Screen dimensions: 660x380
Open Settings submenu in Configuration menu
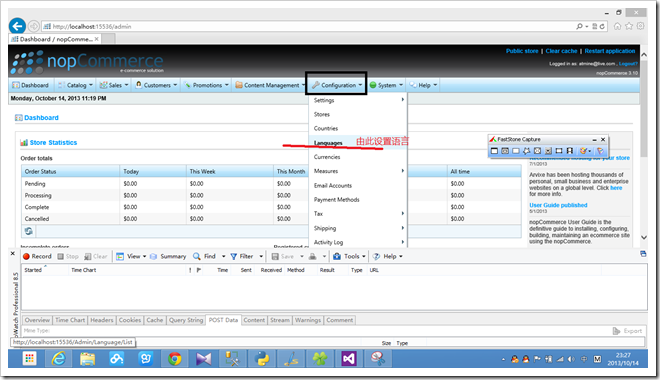pyautogui.click(x=358, y=100)
